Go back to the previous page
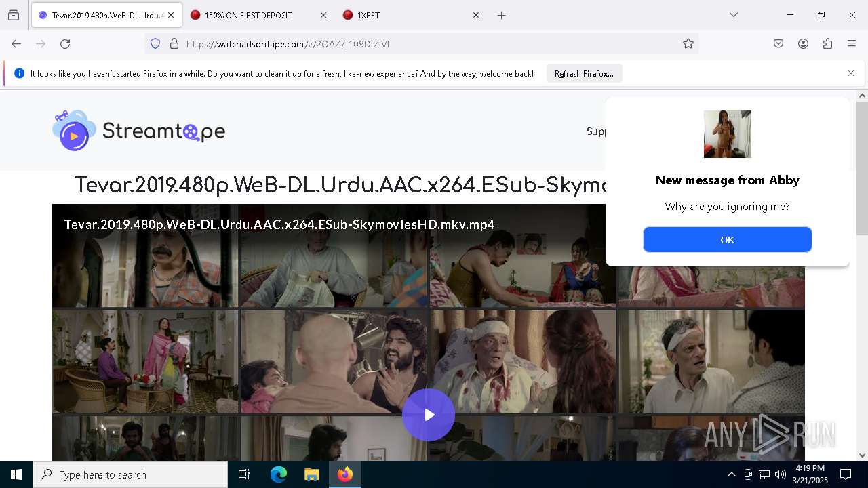The image size is (868, 488). coord(16,44)
